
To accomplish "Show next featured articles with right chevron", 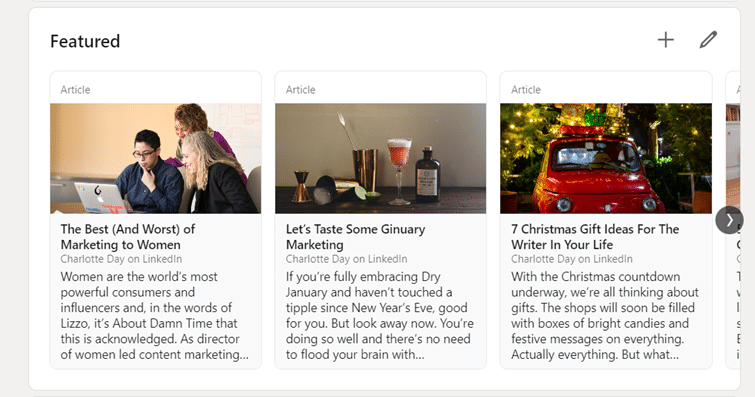I will point(729,220).
